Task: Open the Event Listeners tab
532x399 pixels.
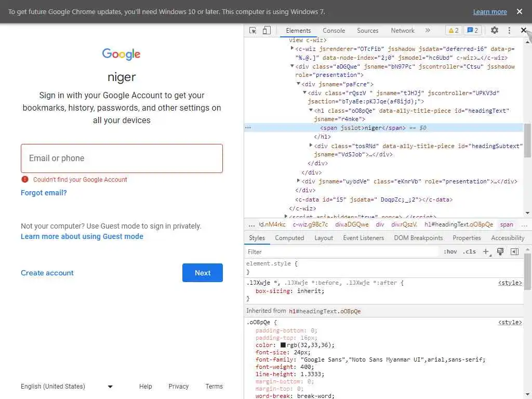Action: 363,238
